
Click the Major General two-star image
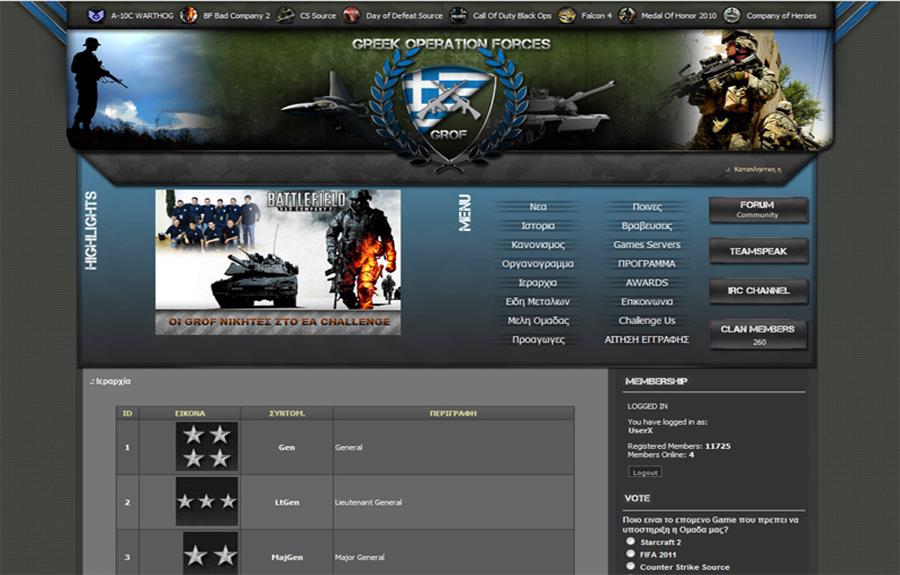(x=210, y=553)
